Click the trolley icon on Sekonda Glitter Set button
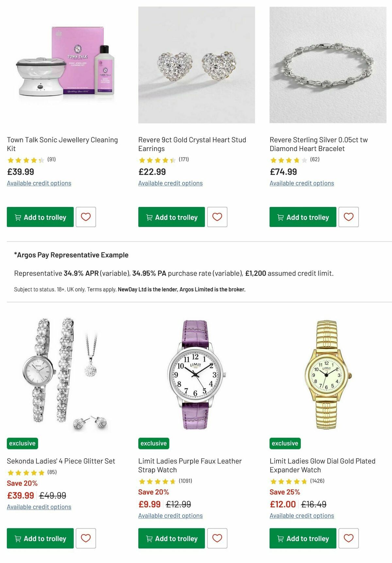The width and height of the screenshot is (392, 563). [x=18, y=538]
